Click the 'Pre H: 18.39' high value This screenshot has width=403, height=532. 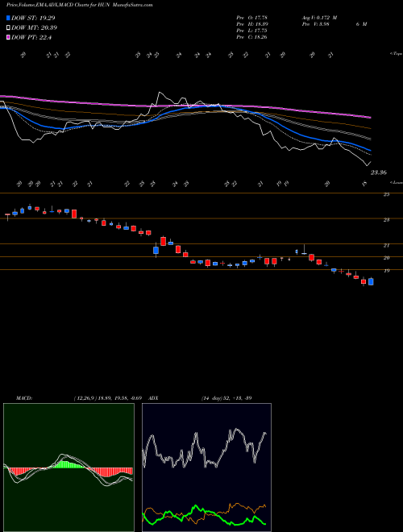coord(252,24)
